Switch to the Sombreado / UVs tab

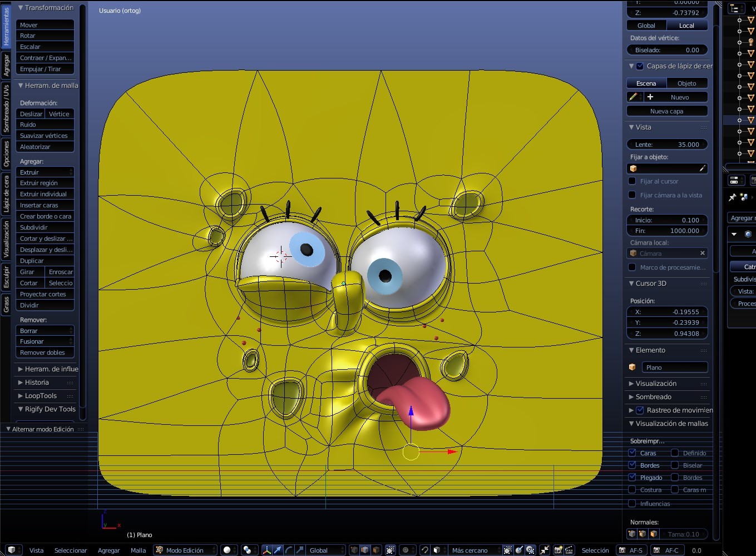6,108
